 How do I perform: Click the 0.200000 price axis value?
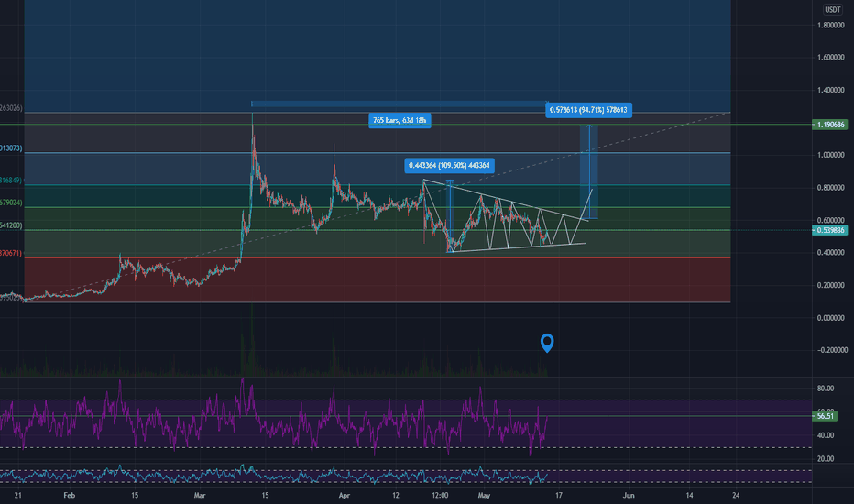tap(830, 285)
